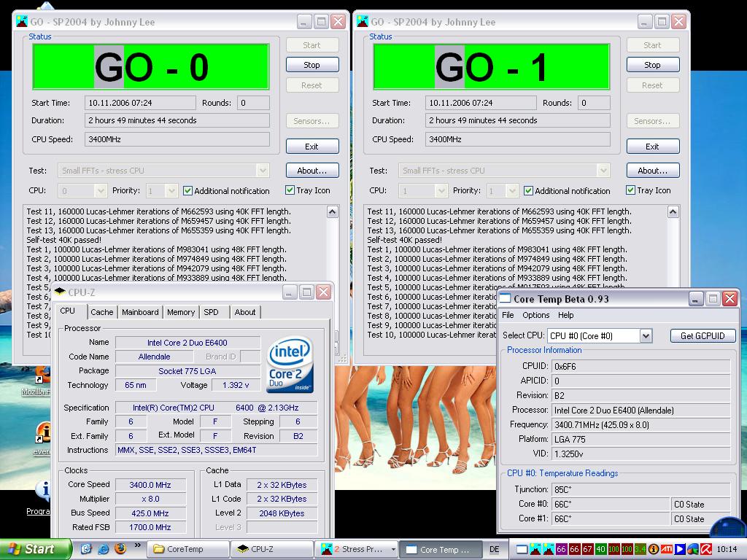Stop the GO-0 stress test
This screenshot has width=747, height=560.
(x=312, y=65)
